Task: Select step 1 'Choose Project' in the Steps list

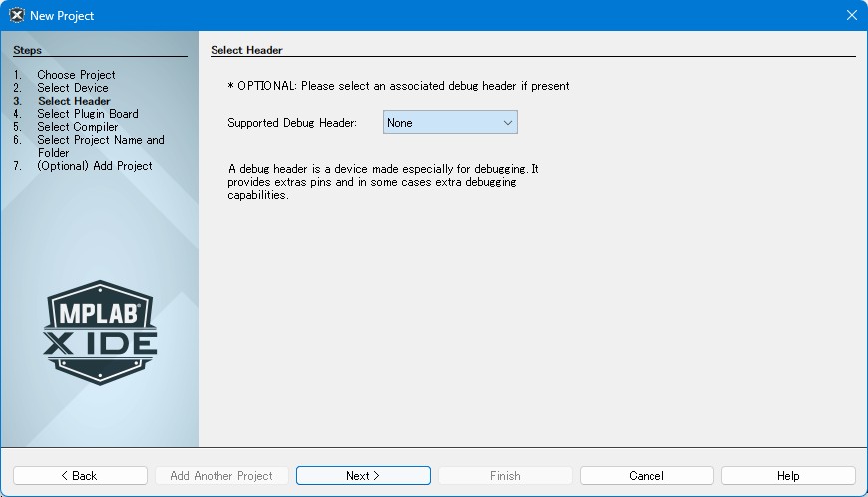Action: 76,75
